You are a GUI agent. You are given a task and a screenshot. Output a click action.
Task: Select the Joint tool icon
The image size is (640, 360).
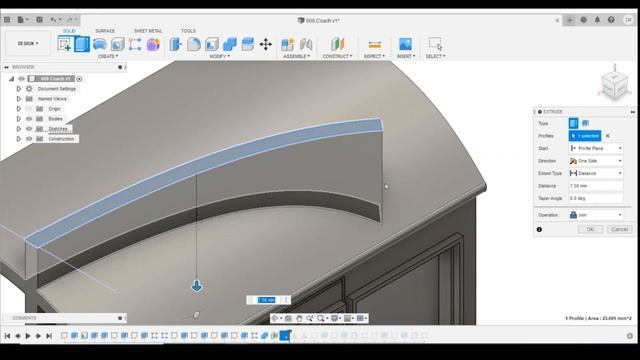[x=306, y=44]
